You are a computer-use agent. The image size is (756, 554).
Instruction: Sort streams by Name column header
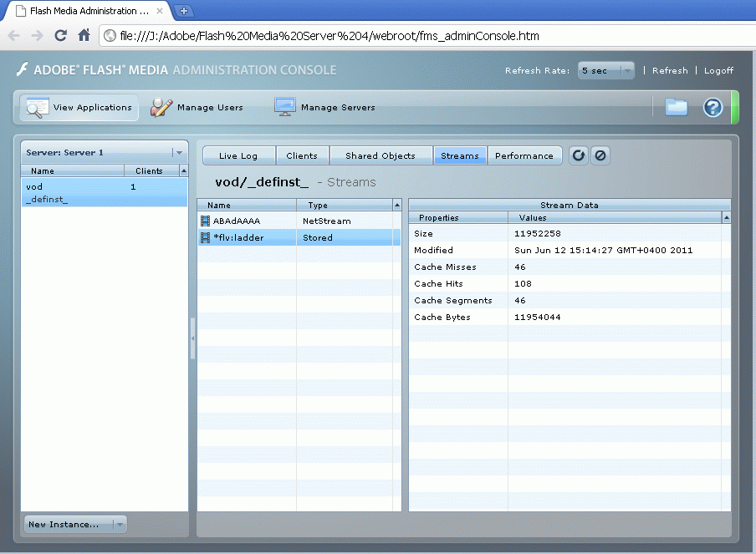pyautogui.click(x=247, y=206)
